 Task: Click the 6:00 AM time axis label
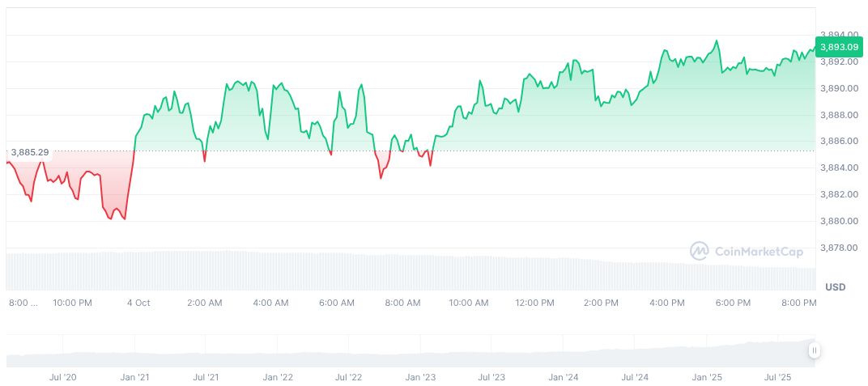tap(337, 303)
